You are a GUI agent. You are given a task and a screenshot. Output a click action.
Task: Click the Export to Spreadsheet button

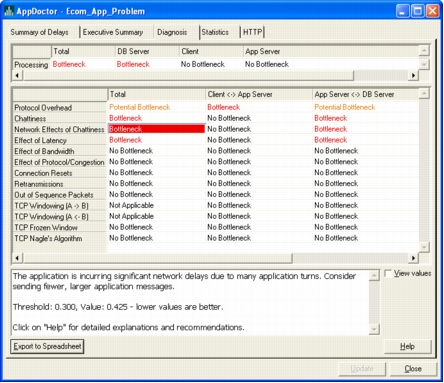pos(47,346)
